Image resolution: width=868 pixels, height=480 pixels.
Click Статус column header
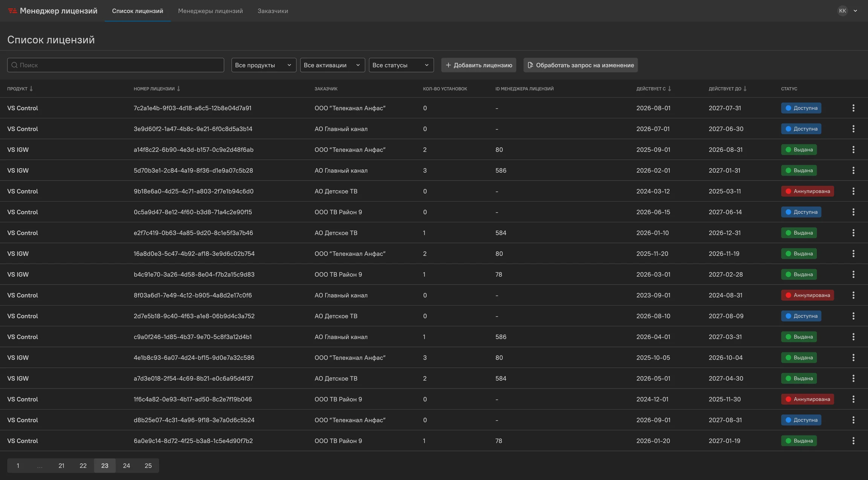point(789,89)
